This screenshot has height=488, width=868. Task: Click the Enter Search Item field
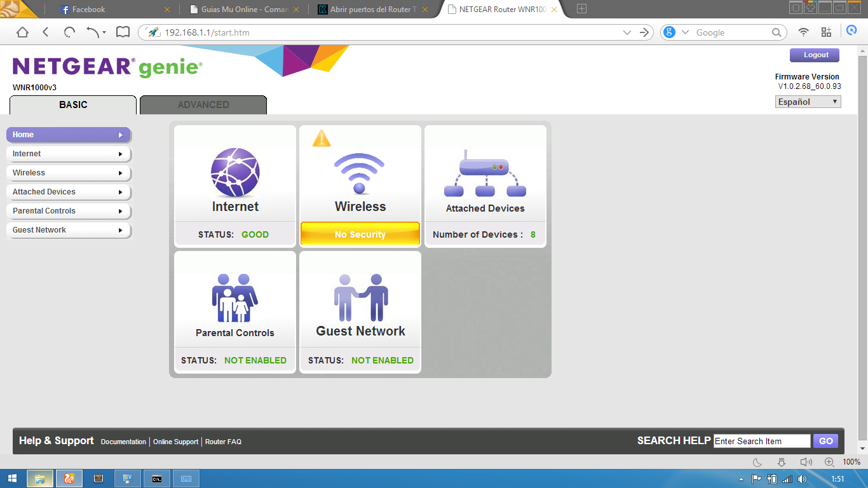point(762,441)
